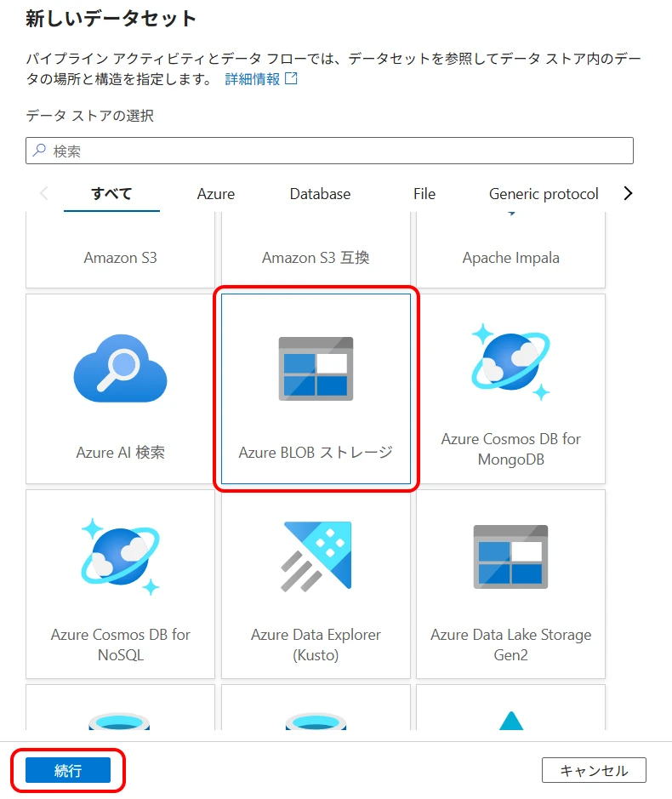This screenshot has width=672, height=799.
Task: Select the Amazon S3 互換 tile
Action: pos(316,257)
